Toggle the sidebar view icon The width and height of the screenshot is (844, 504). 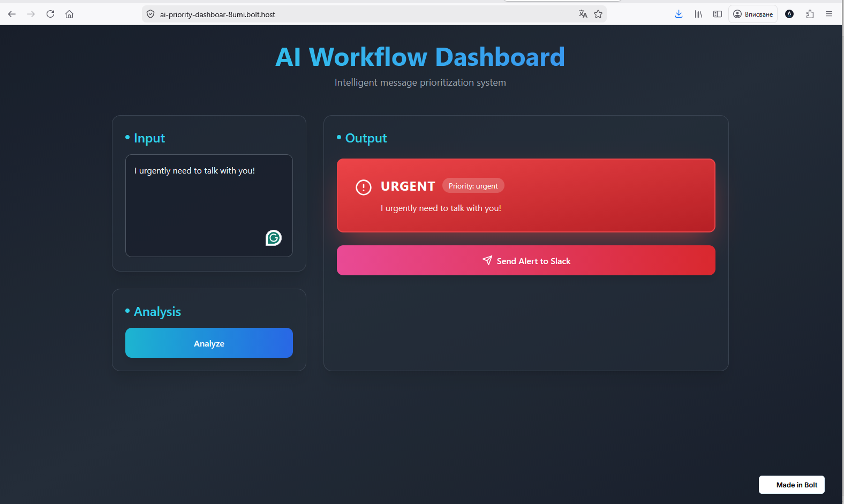[x=718, y=14]
